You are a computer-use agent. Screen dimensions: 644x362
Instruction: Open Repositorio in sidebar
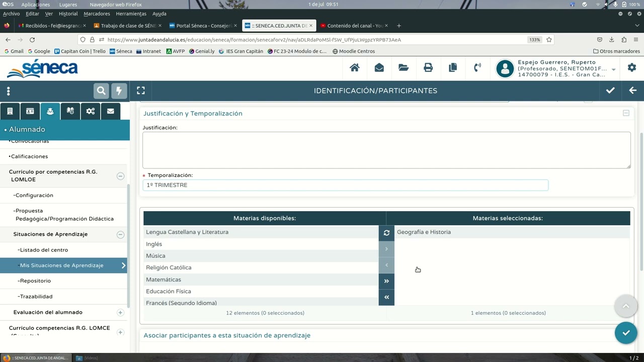point(35,281)
